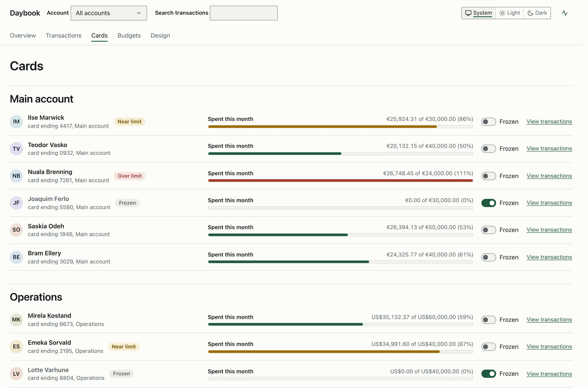Viewport: 588px width, 388px height.
Task: Switch to the Overview tab
Action: [23, 35]
